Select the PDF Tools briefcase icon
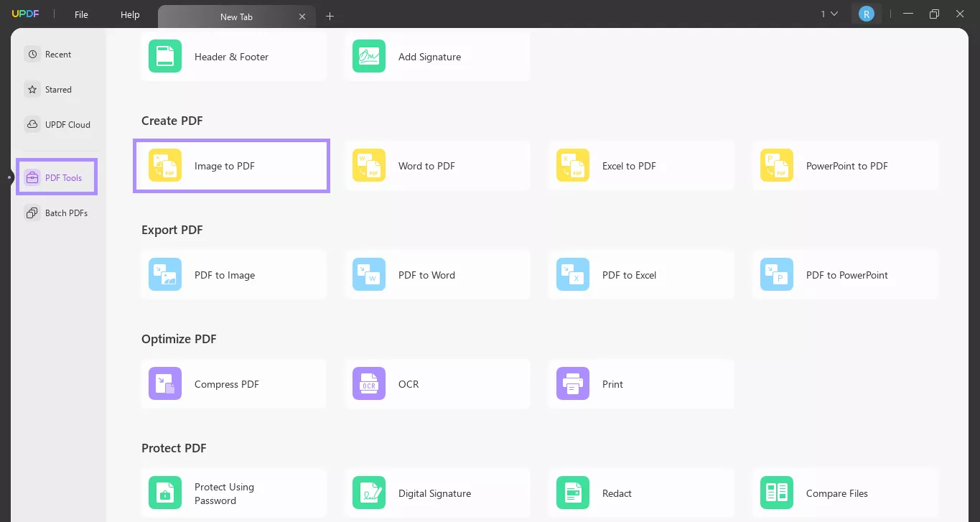This screenshot has height=522, width=980. coord(32,177)
